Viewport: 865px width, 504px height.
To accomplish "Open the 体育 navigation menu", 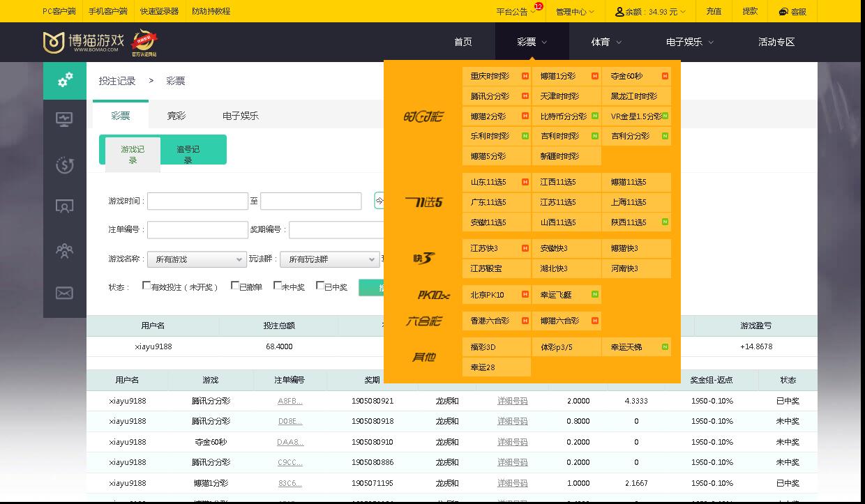I will [605, 42].
